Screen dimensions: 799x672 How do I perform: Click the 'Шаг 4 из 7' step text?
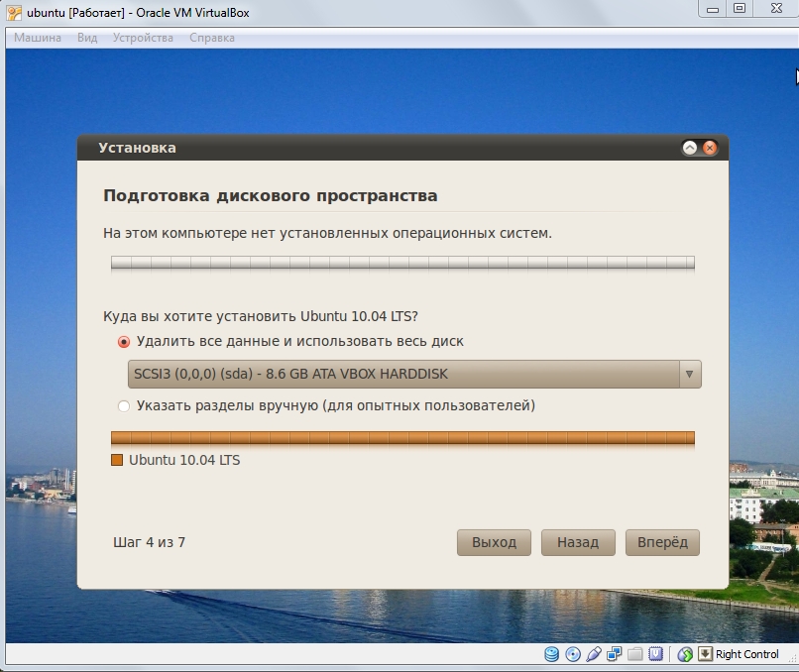coord(150,542)
